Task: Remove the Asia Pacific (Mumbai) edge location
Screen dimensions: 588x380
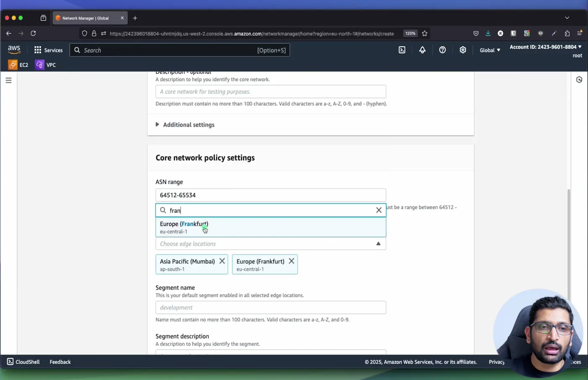Action: (x=222, y=261)
